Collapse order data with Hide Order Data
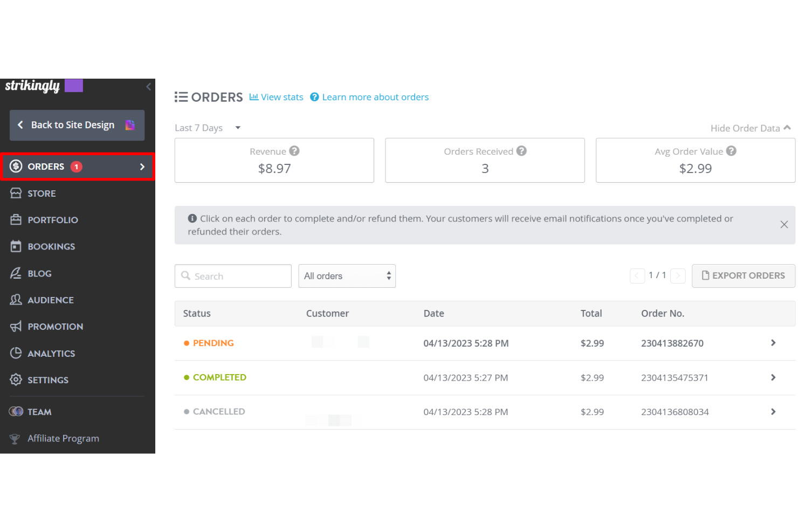 (x=750, y=128)
